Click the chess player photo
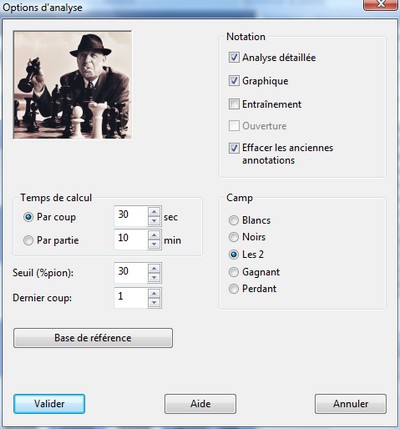 (x=72, y=85)
